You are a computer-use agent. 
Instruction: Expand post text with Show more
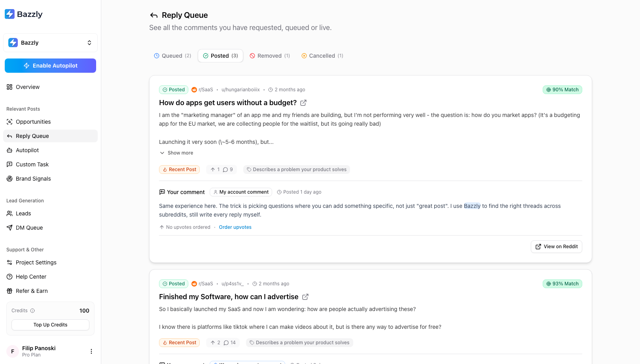pyautogui.click(x=176, y=153)
